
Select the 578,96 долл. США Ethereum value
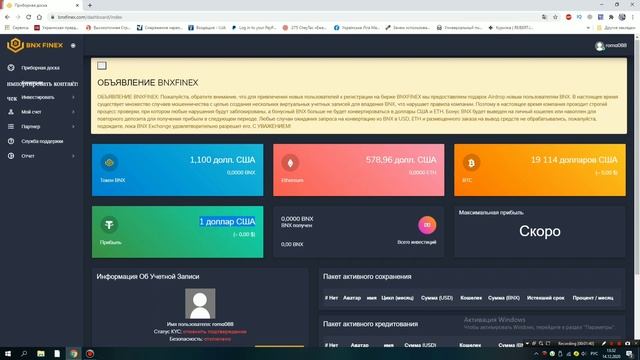[x=401, y=160]
